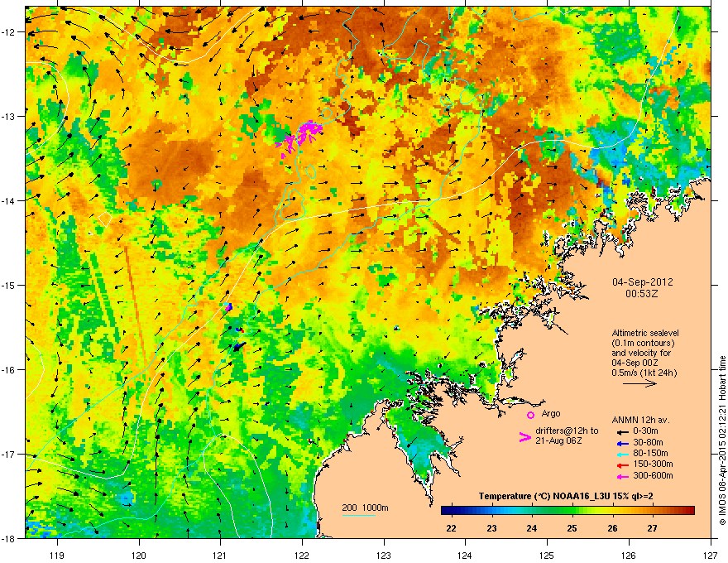The image size is (728, 563).
Task: Click the 'drifters@12h to' legend label
Action: point(567,431)
